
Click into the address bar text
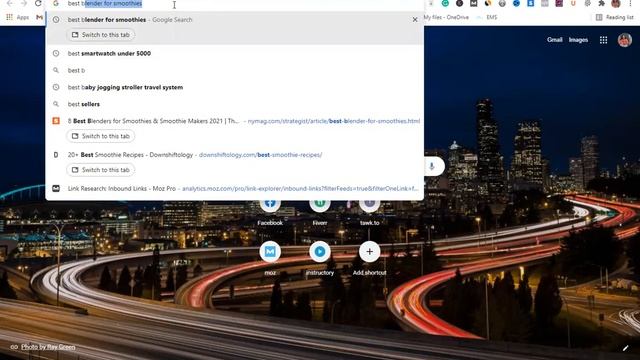tap(104, 4)
